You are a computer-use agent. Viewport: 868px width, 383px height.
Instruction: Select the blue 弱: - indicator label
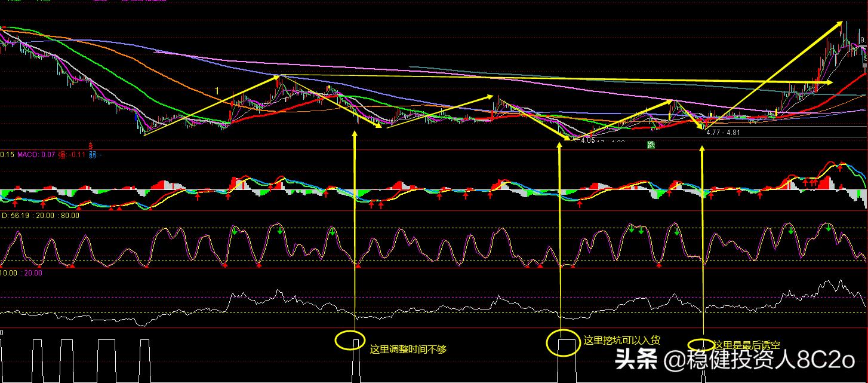94,155
